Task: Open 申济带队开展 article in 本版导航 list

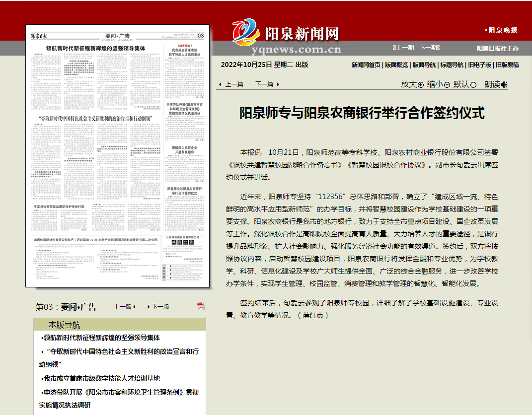Action: point(119,399)
